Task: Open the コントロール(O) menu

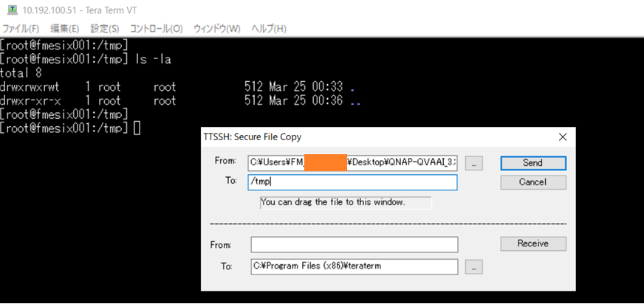Action: (156, 29)
